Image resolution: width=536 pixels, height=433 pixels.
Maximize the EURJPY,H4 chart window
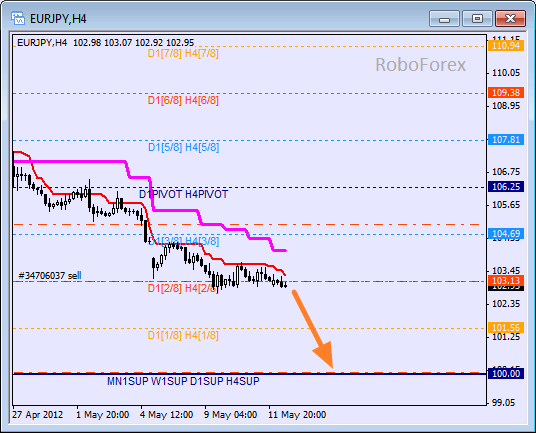click(477, 18)
